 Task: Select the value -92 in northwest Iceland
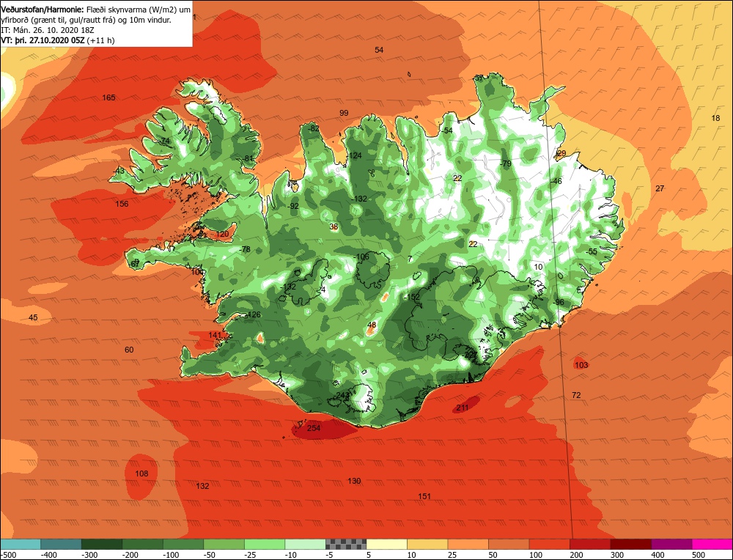(x=292, y=206)
